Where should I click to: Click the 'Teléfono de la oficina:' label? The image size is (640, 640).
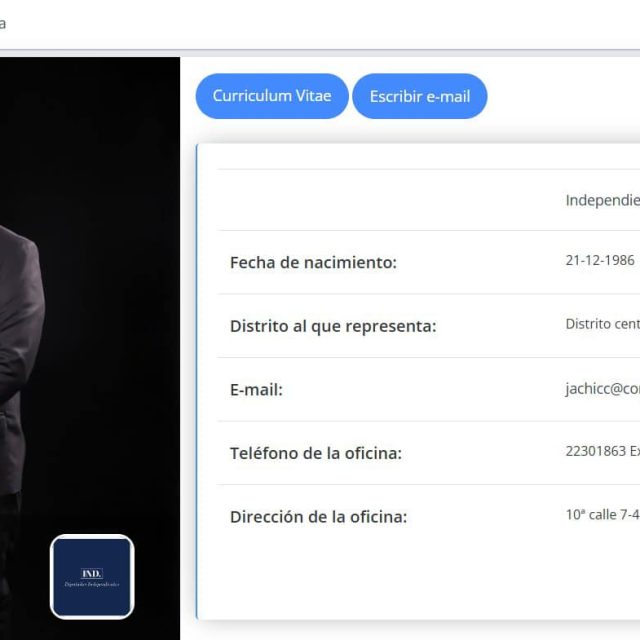point(315,453)
